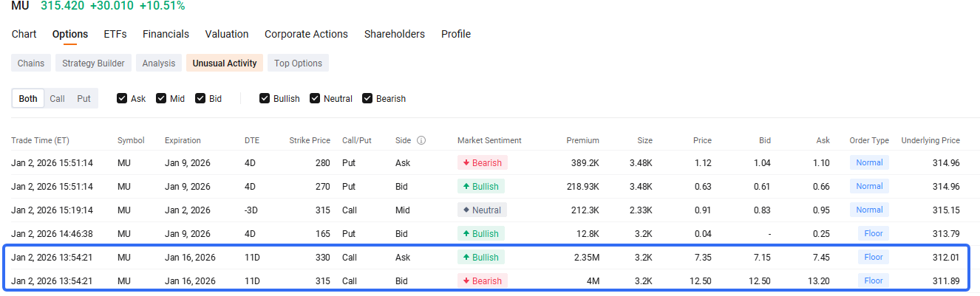Filter by Call options only

click(57, 98)
